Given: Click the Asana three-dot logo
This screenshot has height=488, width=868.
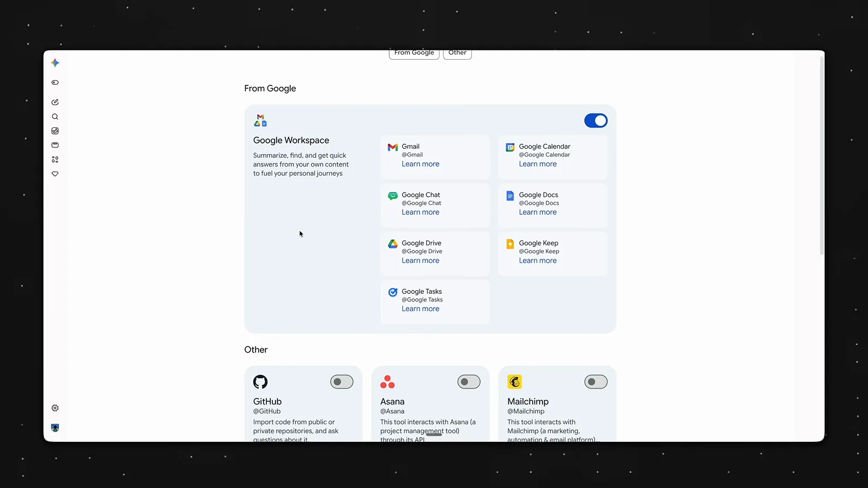Looking at the screenshot, I should (x=387, y=382).
